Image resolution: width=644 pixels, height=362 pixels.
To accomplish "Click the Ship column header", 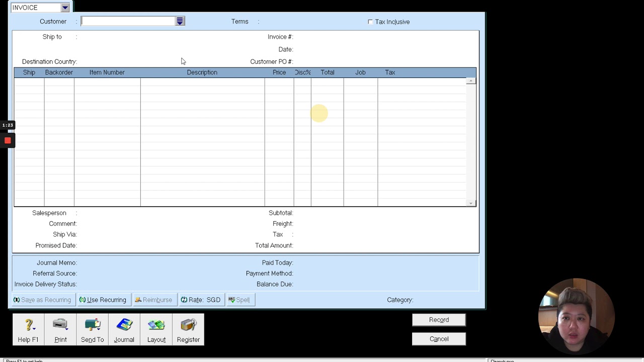I will tap(29, 72).
